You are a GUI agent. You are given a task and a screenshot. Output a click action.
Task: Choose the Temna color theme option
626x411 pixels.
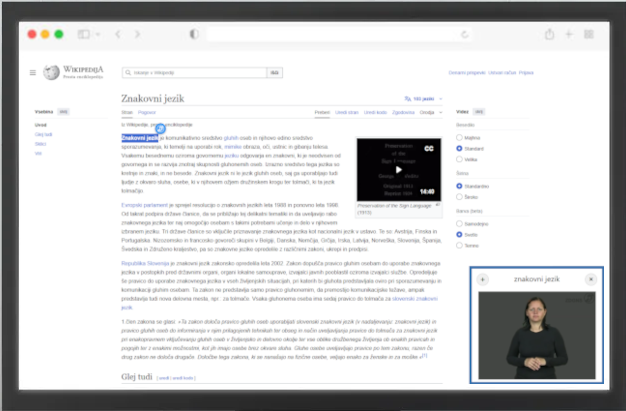(x=459, y=243)
